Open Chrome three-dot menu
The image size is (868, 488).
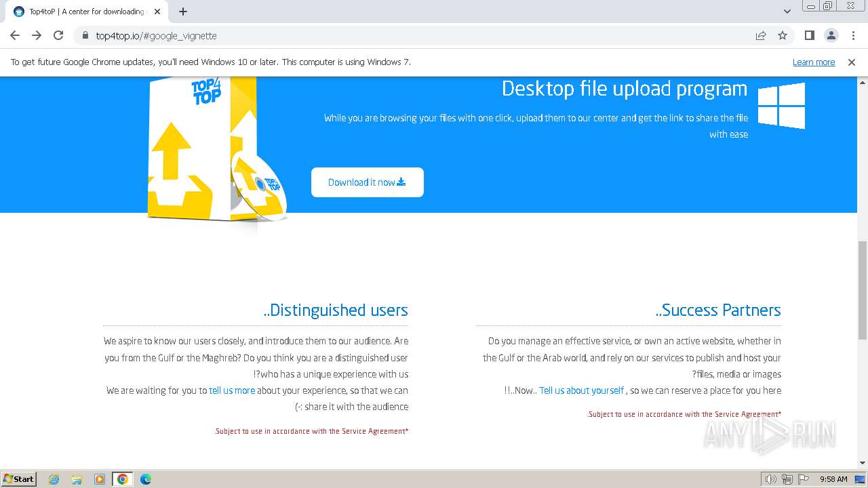(853, 35)
